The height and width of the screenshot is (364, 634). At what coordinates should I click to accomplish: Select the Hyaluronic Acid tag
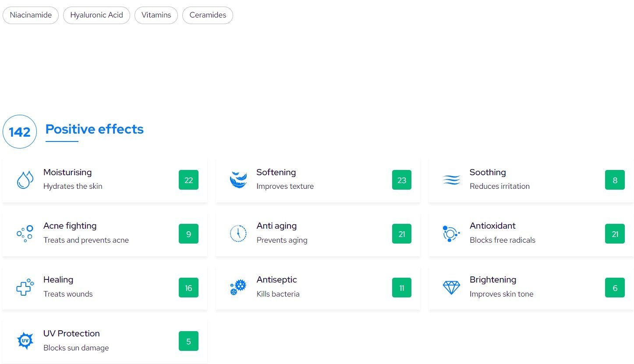tap(96, 15)
